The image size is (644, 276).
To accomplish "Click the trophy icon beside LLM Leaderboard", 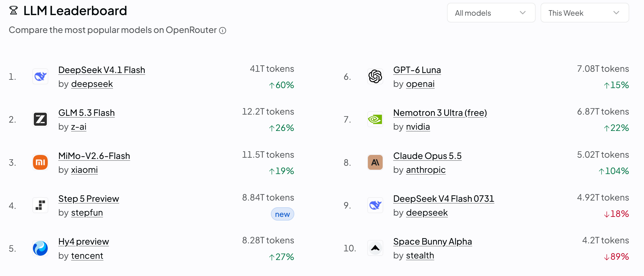I will coord(14,11).
